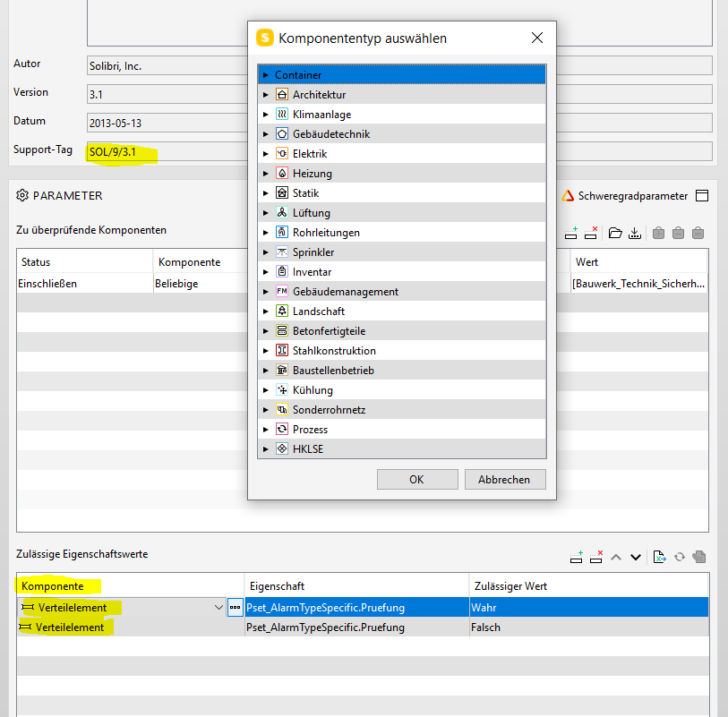The image size is (728, 717).
Task: Select Sprinkler in the component type list
Action: [401, 252]
